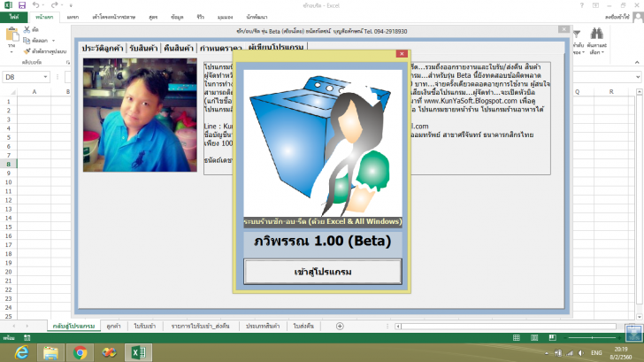
Task: Select the ลูกค้า sheet tab
Action: [113, 326]
